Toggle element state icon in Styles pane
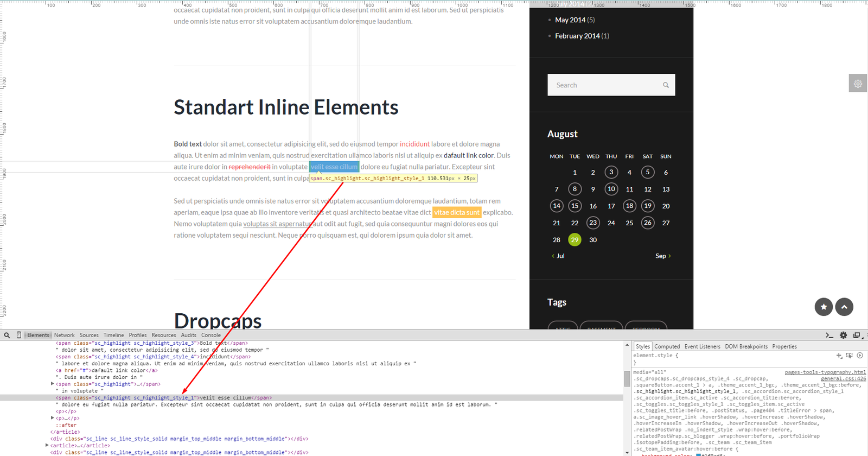The image size is (868, 456). click(x=850, y=356)
